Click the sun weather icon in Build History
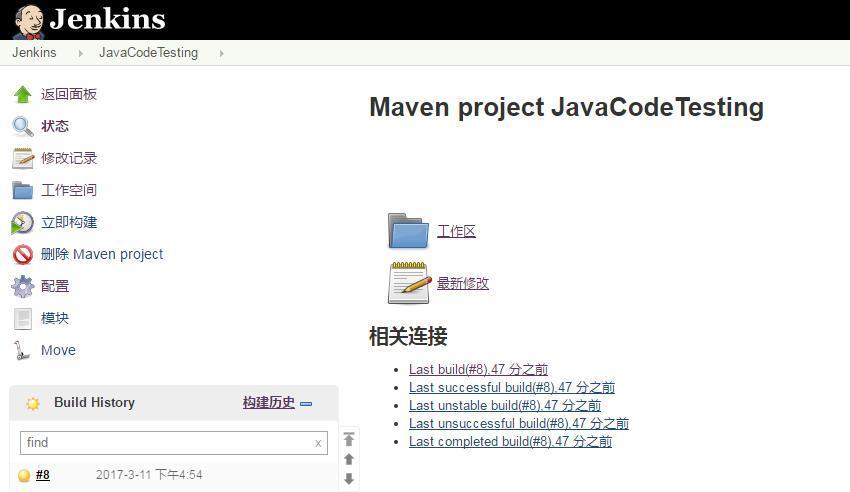This screenshot has height=492, width=850. [x=33, y=403]
